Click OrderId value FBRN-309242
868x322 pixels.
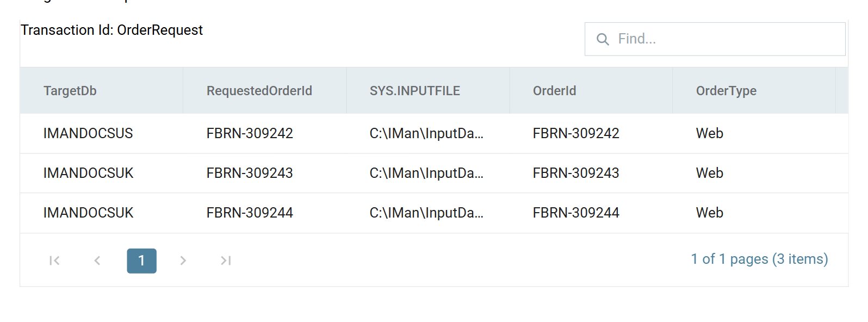coord(576,133)
